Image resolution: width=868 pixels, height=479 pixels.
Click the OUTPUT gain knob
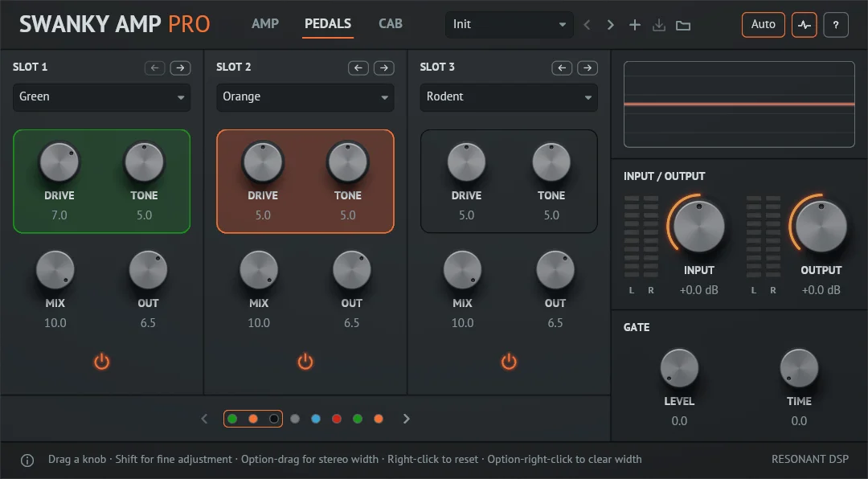pos(821,227)
